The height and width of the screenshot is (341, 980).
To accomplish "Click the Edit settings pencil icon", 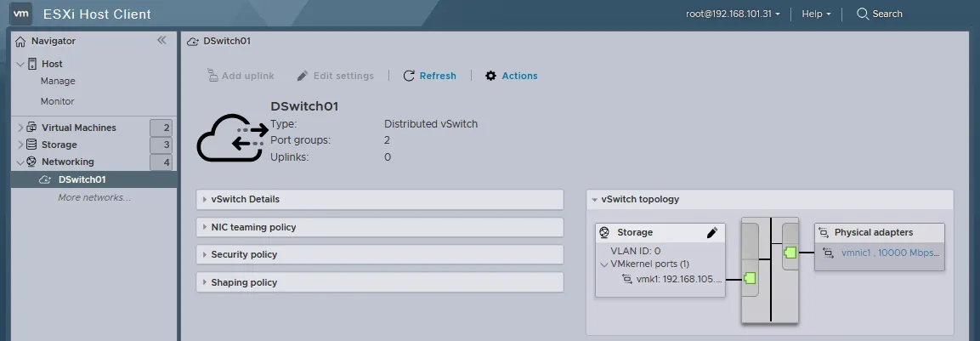I will (x=303, y=76).
